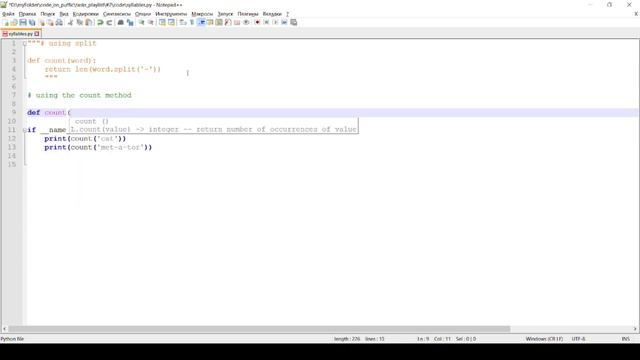Screen dimensions: 640x360
Task: Click the horizontal scrollbar thumb
Action: 259,329
